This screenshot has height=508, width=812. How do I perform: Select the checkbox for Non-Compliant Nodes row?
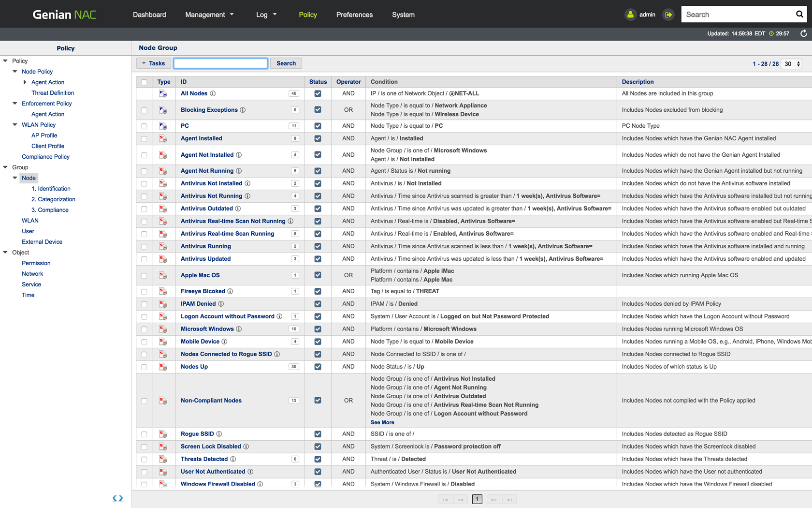144,401
